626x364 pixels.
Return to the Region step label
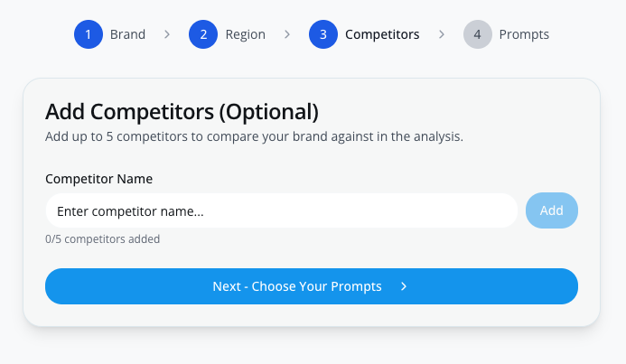[x=245, y=35]
